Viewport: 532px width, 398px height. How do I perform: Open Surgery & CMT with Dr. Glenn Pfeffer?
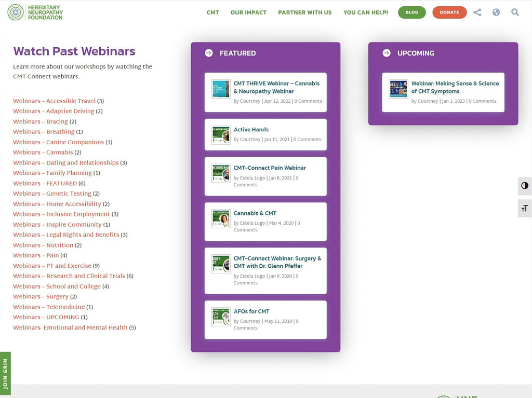click(x=277, y=262)
